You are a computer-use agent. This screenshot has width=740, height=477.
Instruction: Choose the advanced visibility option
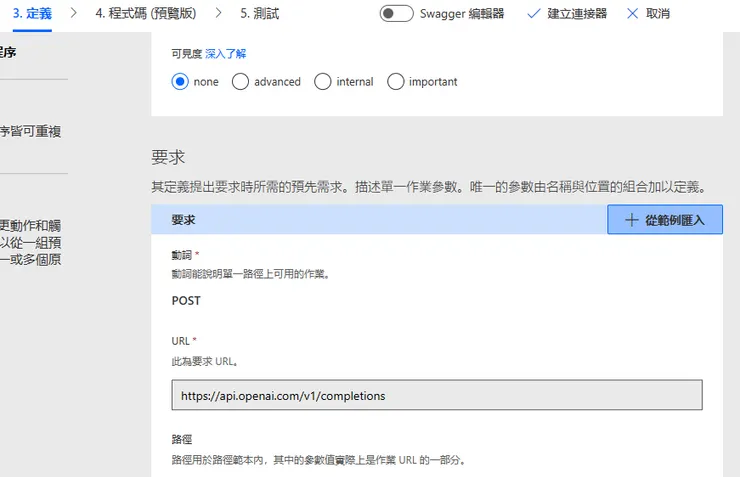(240, 82)
